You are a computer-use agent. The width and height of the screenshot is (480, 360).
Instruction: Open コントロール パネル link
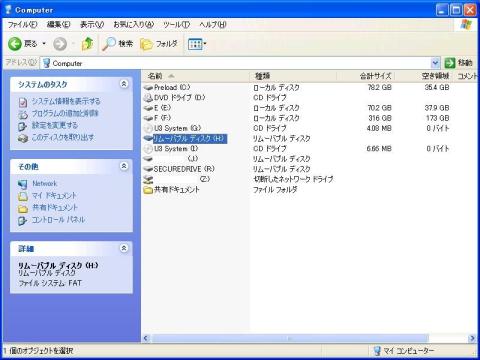click(x=58, y=220)
